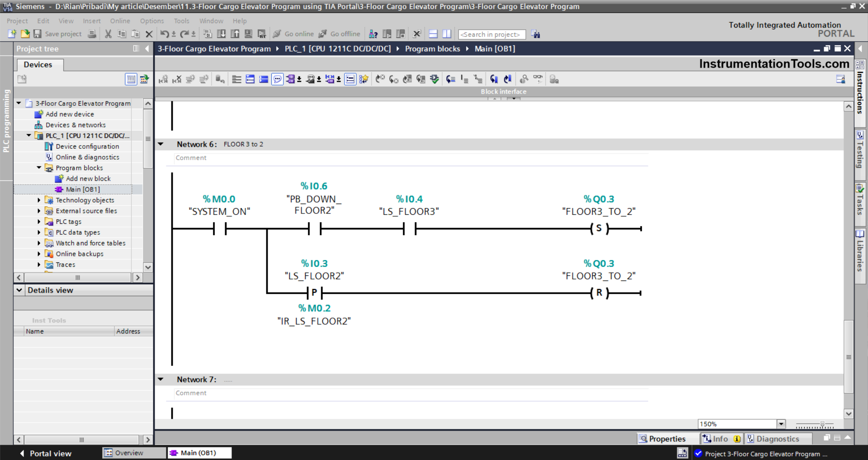Screen dimensions: 868x460
Task: Delete selected item with X icon
Action: pos(149,34)
